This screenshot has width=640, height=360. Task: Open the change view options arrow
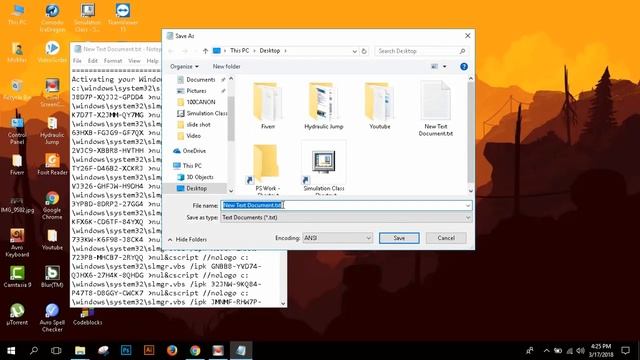(x=444, y=67)
